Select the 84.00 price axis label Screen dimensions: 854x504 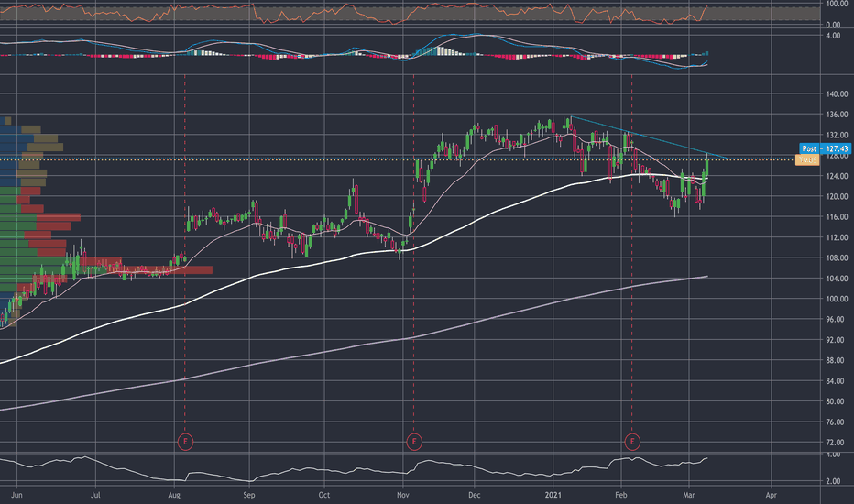(x=837, y=381)
